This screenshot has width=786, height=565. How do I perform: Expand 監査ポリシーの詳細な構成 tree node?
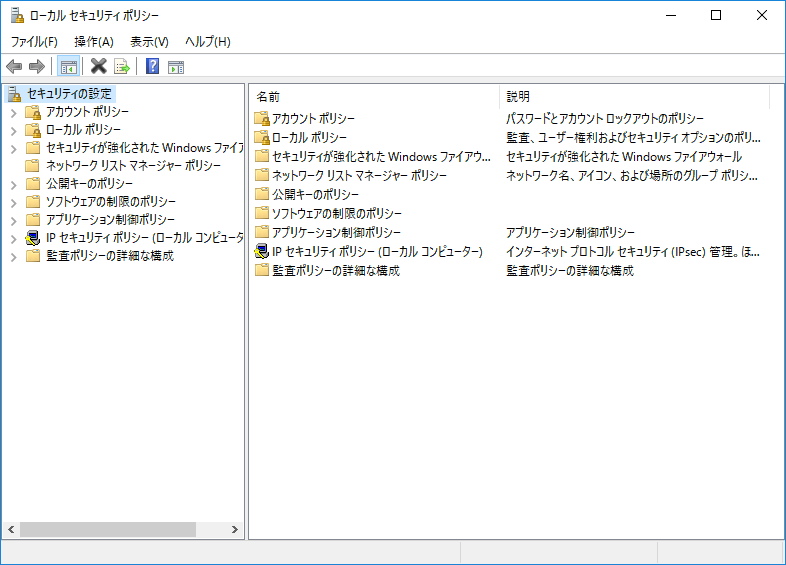tap(14, 256)
